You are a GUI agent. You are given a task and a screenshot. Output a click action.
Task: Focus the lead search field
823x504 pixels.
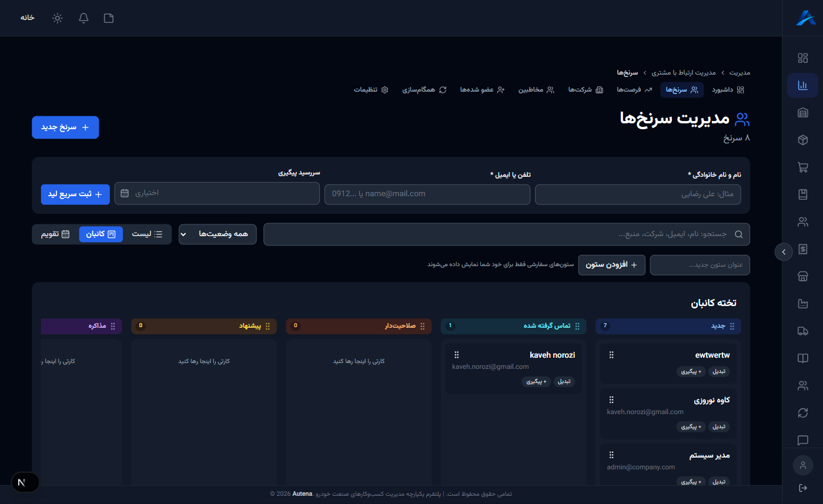pos(507,234)
